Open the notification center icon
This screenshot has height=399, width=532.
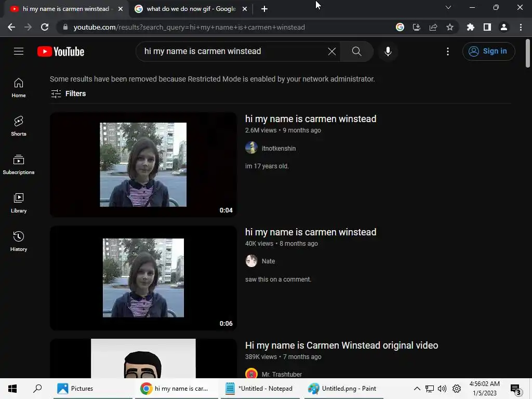pos(516,389)
